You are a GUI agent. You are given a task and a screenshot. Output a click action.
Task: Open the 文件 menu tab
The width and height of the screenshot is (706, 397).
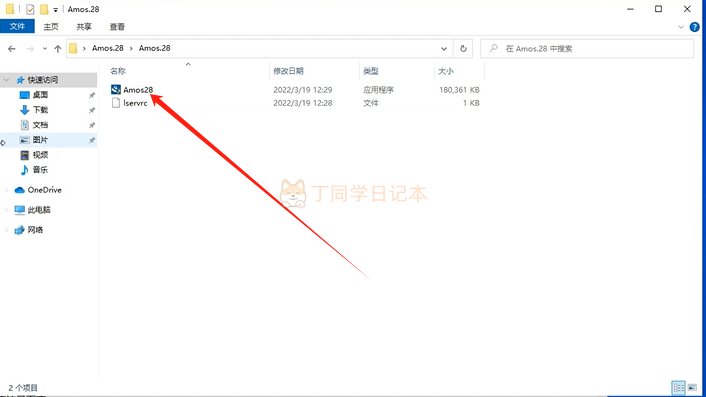coord(17,27)
